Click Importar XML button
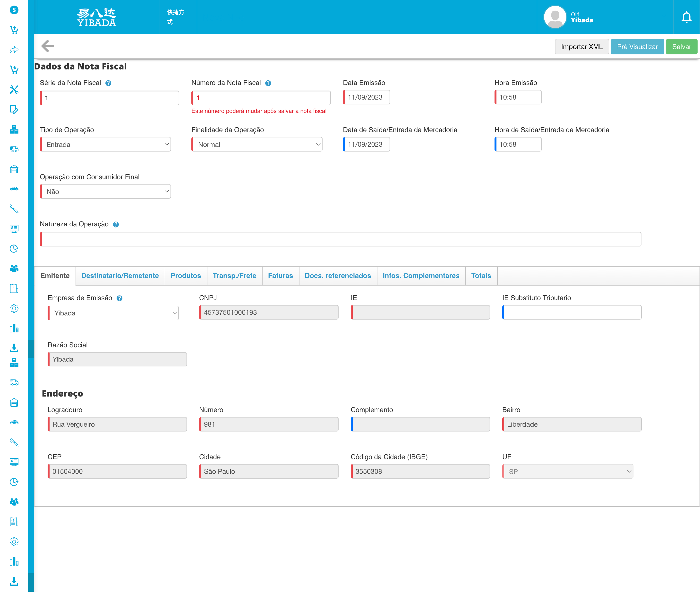The height and width of the screenshot is (592, 700). [x=581, y=47]
